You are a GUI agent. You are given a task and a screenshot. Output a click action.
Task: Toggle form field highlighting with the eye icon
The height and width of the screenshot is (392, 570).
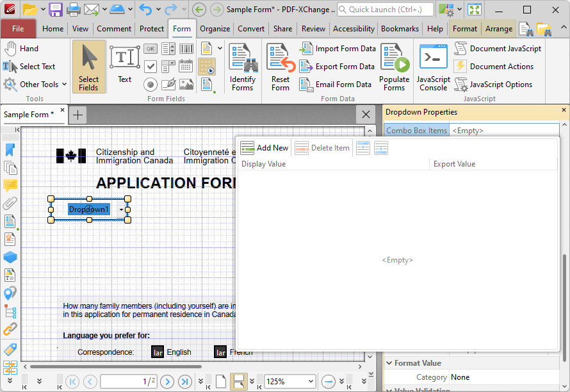click(x=207, y=67)
